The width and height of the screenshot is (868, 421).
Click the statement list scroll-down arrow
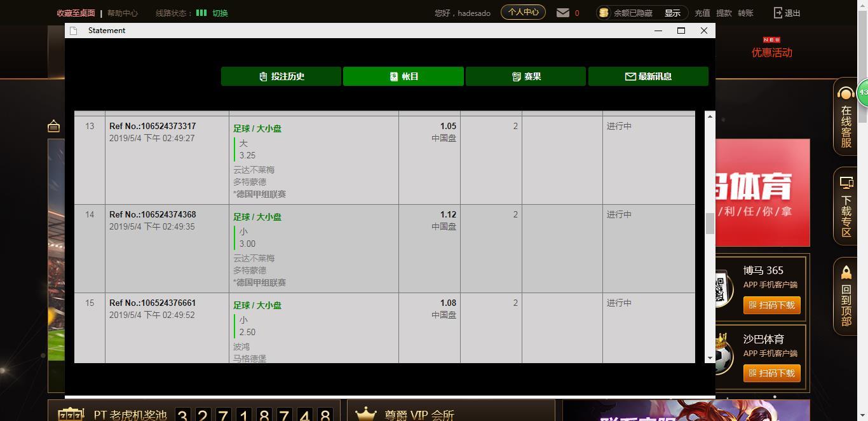[710, 358]
